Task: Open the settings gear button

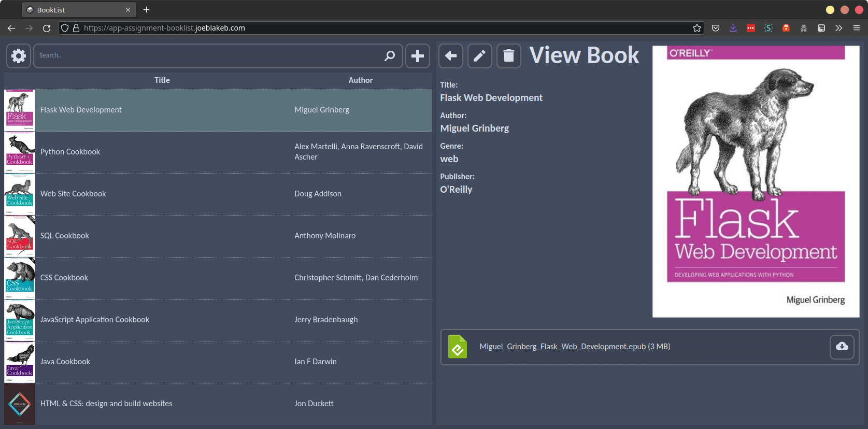Action: point(19,56)
